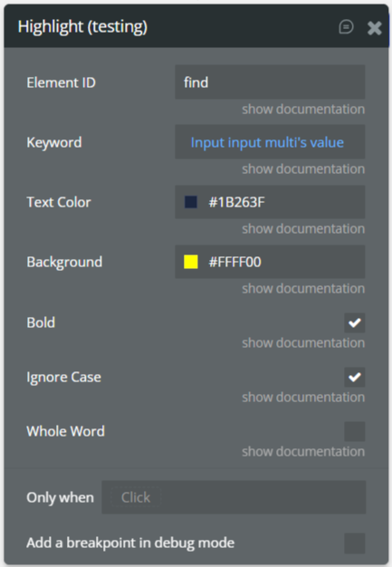Image resolution: width=392 pixels, height=567 pixels.
Task: Close the Highlight (testing) panel
Action: click(x=374, y=28)
